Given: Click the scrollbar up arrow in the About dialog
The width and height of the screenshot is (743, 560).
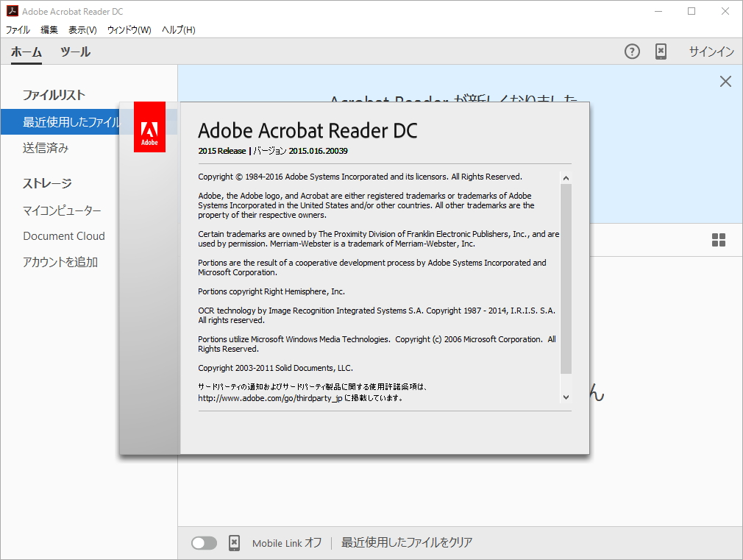Looking at the screenshot, I should pos(566,177).
